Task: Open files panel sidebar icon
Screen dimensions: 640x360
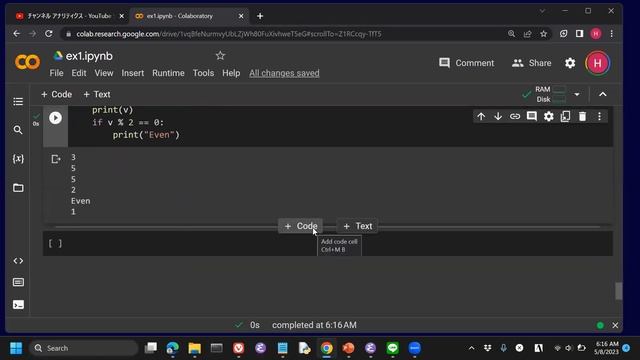Action: pos(18,188)
